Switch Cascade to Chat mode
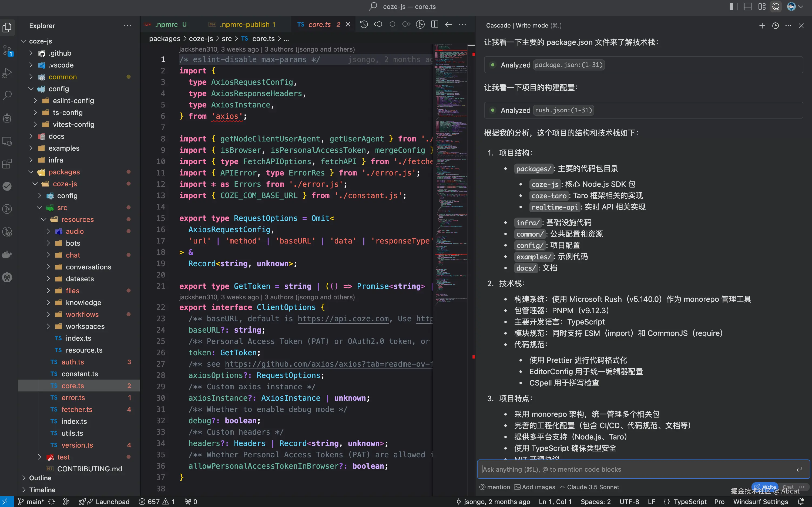The height and width of the screenshot is (507, 812). [788, 487]
